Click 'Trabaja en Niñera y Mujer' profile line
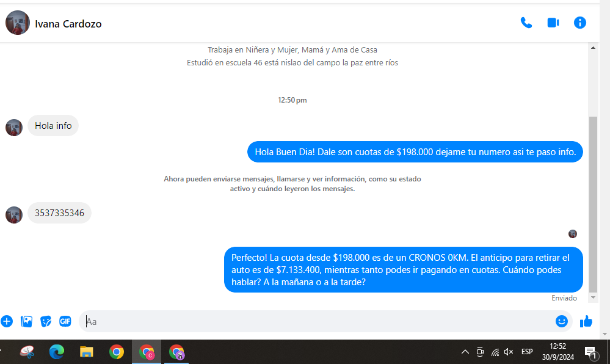Image resolution: width=610 pixels, height=364 pixels. tap(292, 50)
